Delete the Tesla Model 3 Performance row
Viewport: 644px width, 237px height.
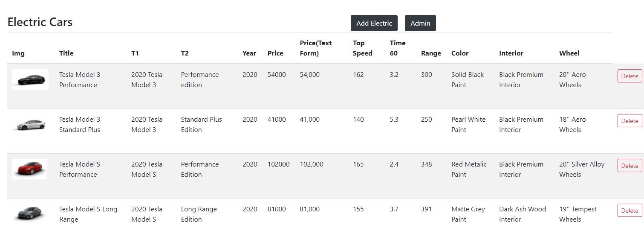(630, 76)
